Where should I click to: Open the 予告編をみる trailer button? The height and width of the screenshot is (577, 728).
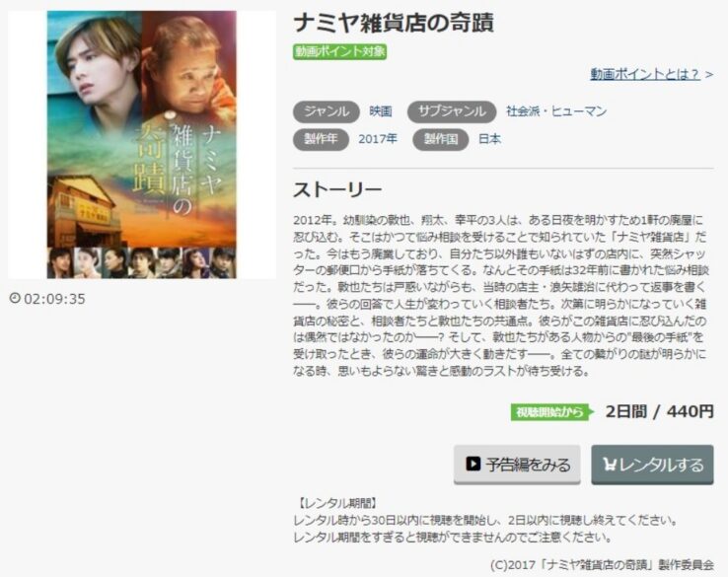(517, 465)
